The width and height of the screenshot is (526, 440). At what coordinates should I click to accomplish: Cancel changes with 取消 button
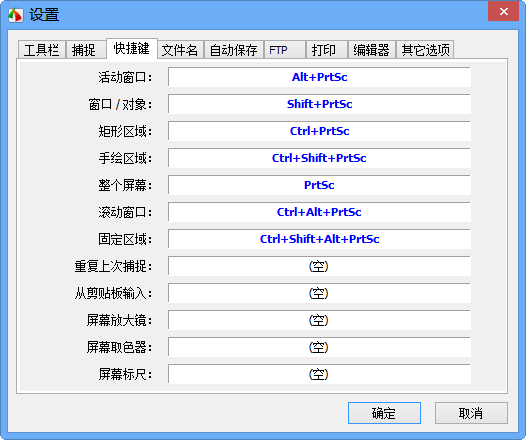[x=471, y=413]
